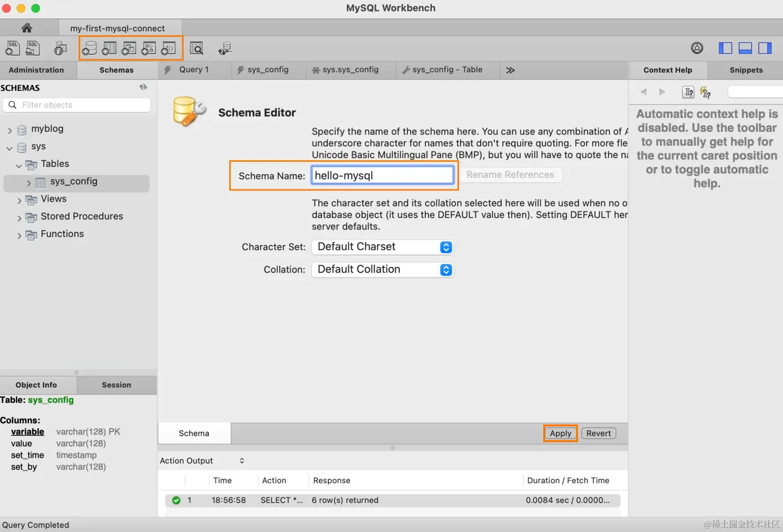Screen dimensions: 783x532
Task: Click the create new table icon
Action: pyautogui.click(x=109, y=48)
